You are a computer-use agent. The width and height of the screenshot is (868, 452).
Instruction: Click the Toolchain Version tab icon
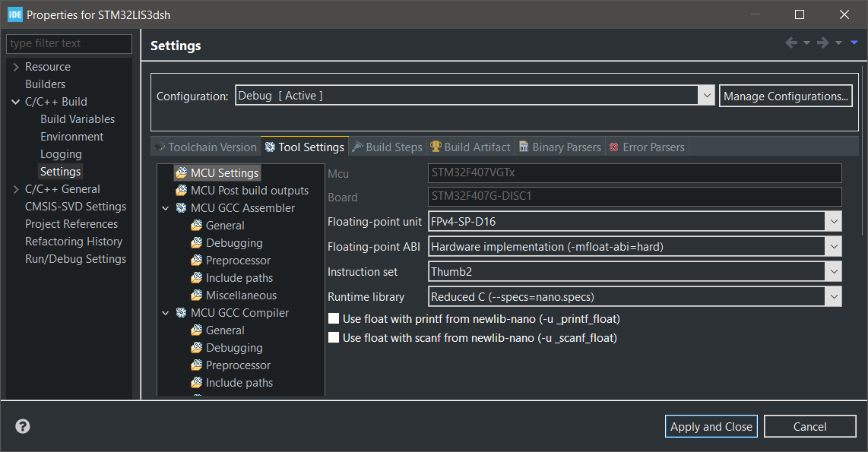pyautogui.click(x=160, y=147)
